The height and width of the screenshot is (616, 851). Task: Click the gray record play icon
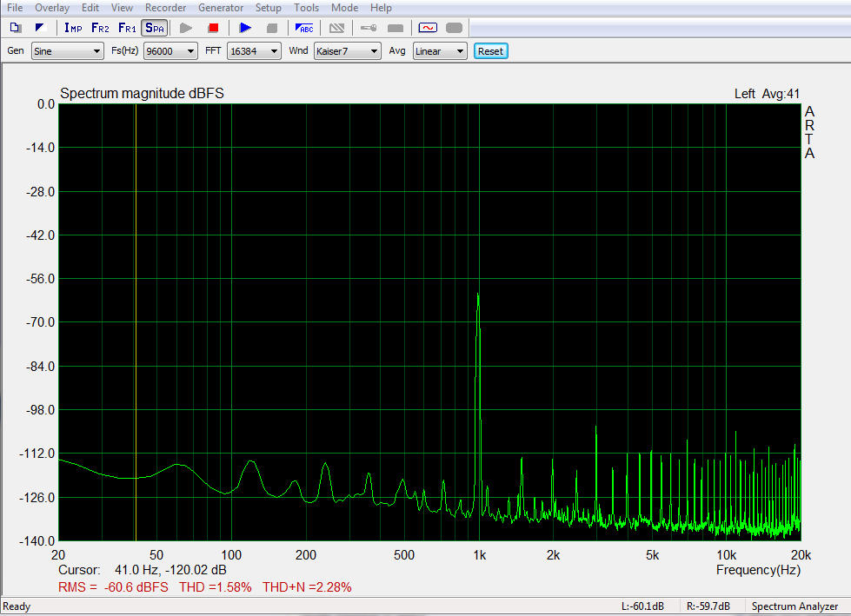point(186,28)
